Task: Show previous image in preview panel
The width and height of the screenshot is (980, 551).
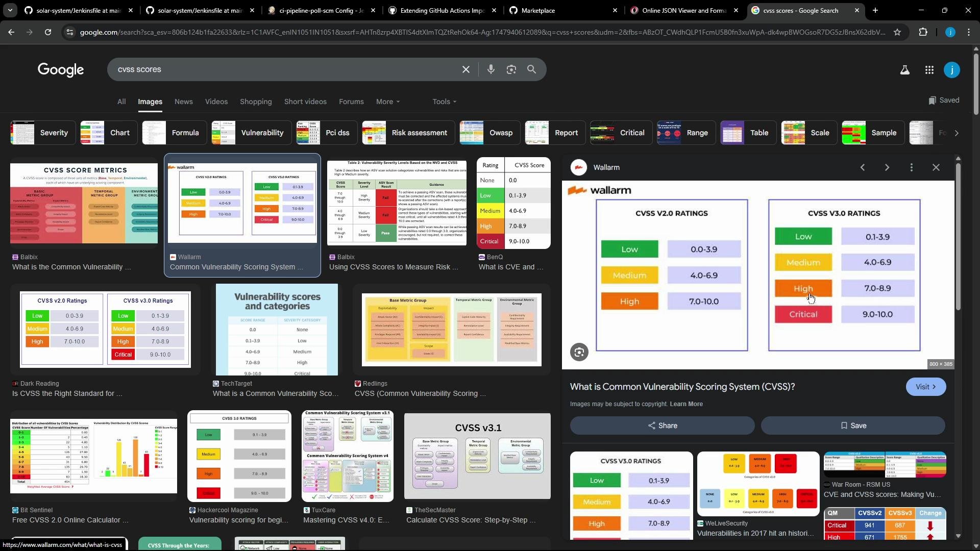Action: (x=863, y=167)
